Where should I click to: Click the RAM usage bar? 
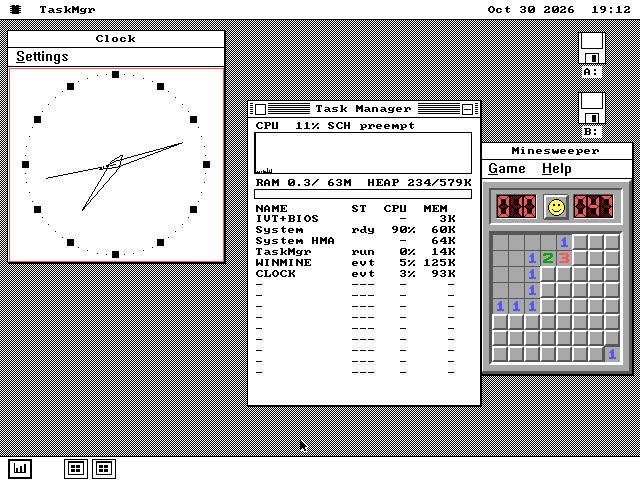363,194
